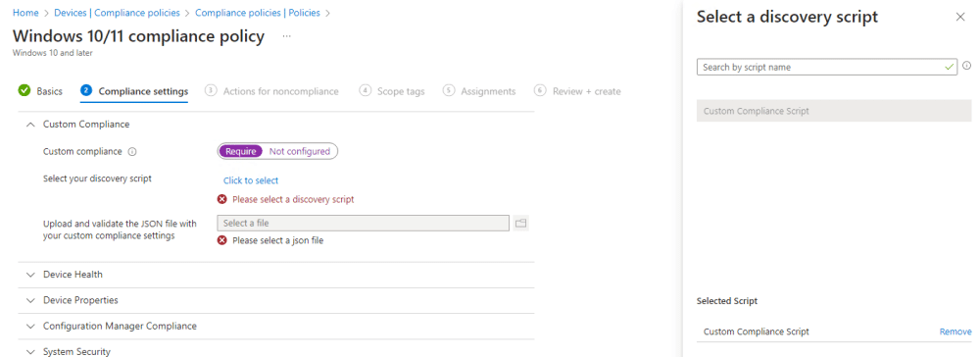Close the Select a discovery script panel
The image size is (980, 357).
click(x=960, y=17)
